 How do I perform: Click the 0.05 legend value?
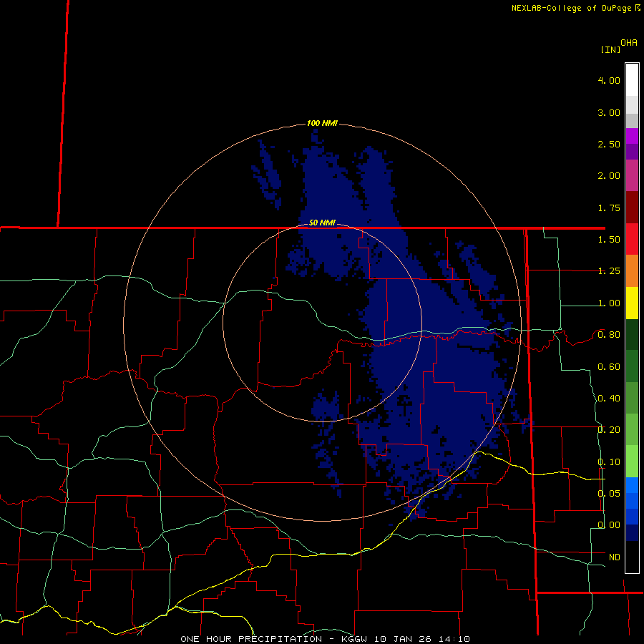click(x=609, y=493)
